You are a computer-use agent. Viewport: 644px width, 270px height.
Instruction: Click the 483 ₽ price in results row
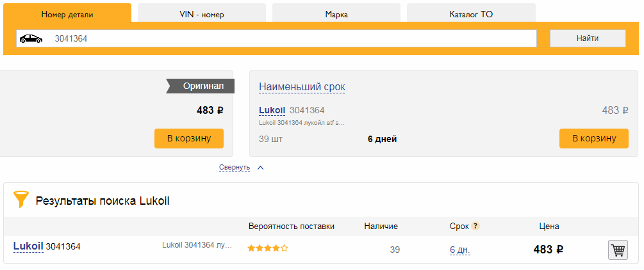coord(549,250)
